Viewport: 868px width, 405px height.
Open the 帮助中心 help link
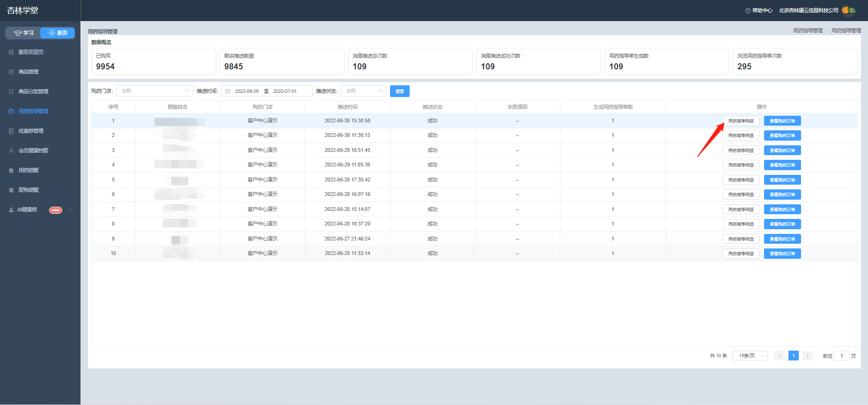(x=762, y=10)
